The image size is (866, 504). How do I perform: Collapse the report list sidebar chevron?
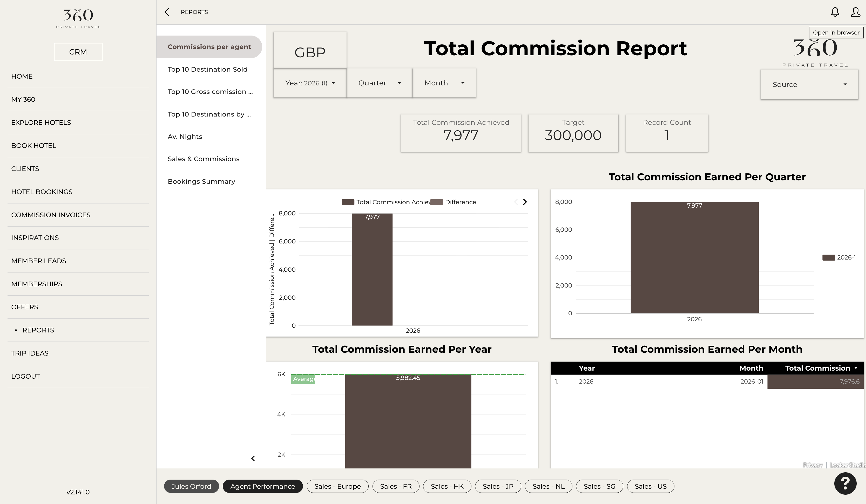[253, 458]
